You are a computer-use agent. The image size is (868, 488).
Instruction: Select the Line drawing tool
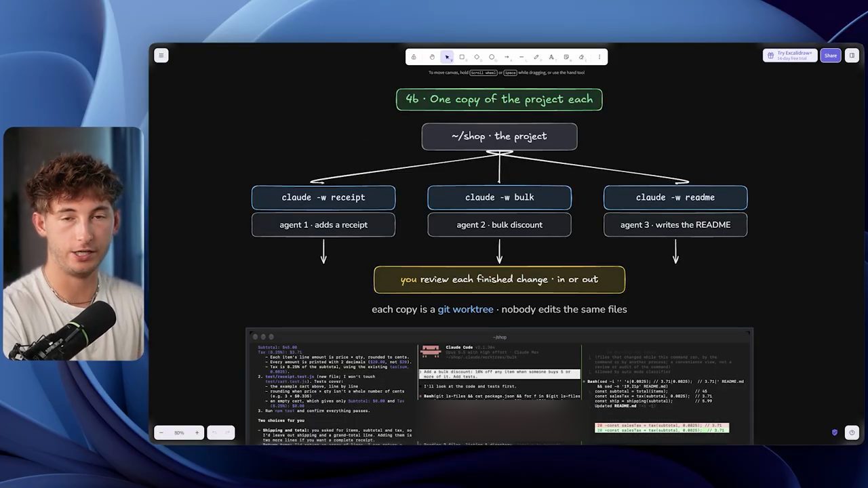click(521, 57)
